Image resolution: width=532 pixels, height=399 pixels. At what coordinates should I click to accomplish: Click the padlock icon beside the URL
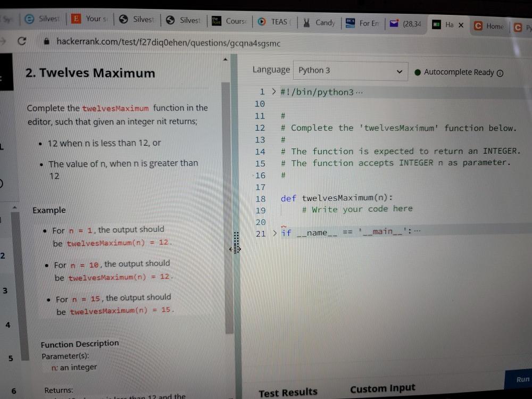pos(47,41)
